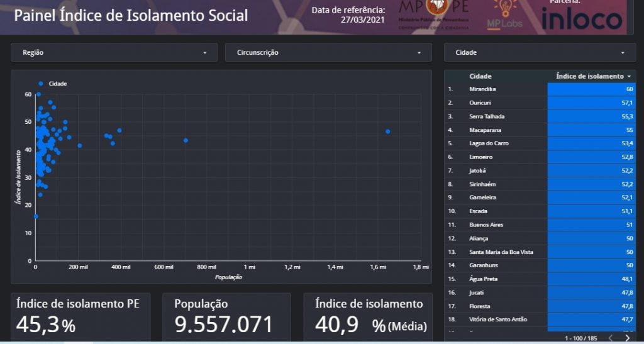Screen dimensions: 644x344
Task: Click the População scorecard showing 9.557.071
Action: [x=225, y=318]
